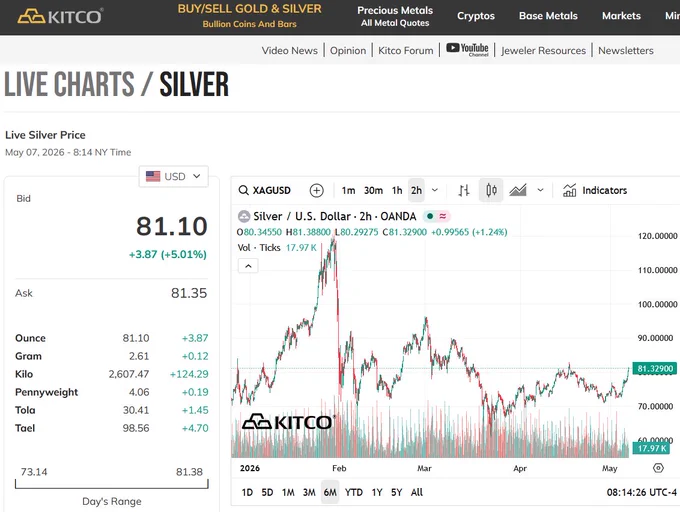This screenshot has height=512, width=680.
Task: Click the 81.32900 price marker on the axis
Action: click(654, 369)
